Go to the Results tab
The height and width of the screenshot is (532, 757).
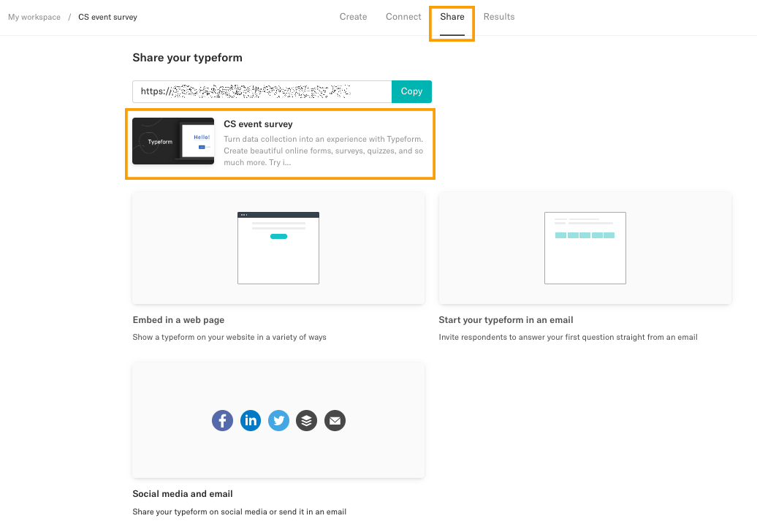[499, 17]
